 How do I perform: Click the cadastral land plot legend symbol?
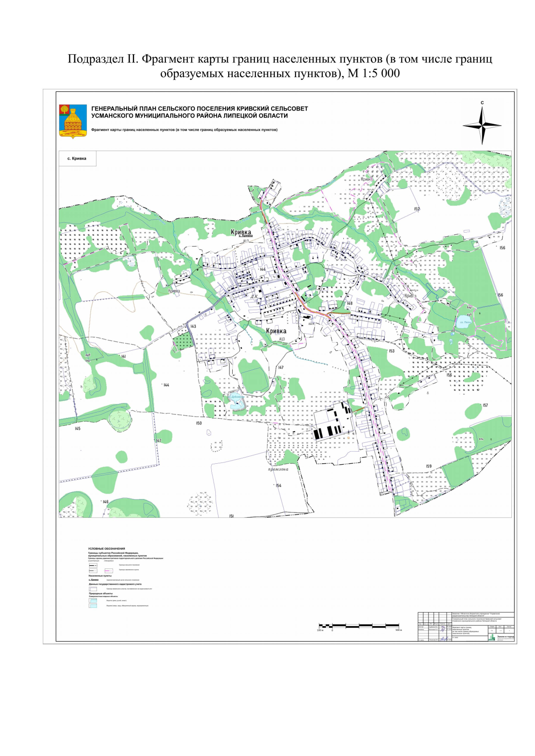[93, 588]
